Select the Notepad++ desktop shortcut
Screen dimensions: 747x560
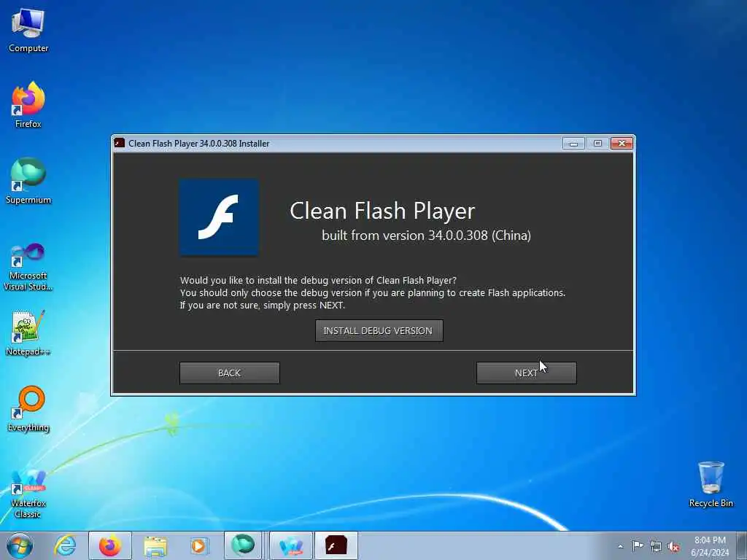tap(28, 332)
